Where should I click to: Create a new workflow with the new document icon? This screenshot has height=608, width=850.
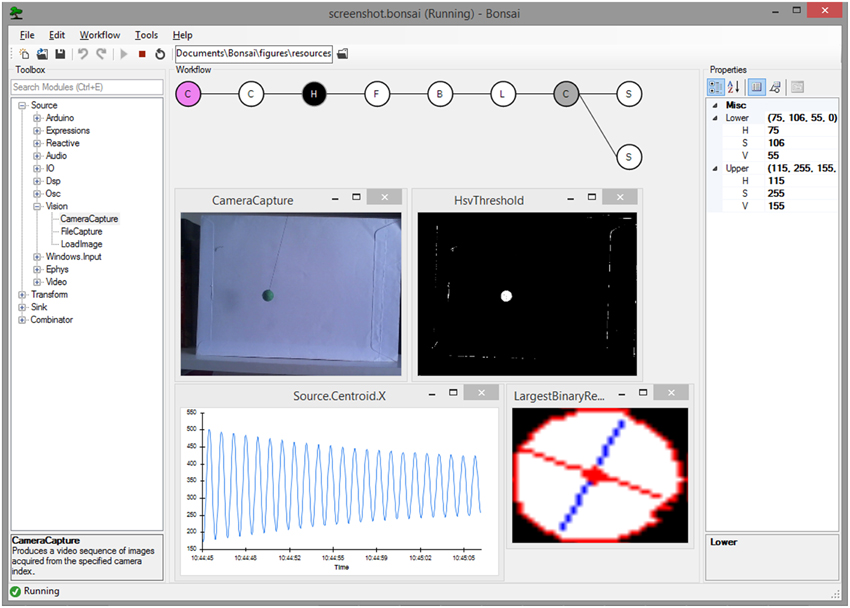[24, 53]
